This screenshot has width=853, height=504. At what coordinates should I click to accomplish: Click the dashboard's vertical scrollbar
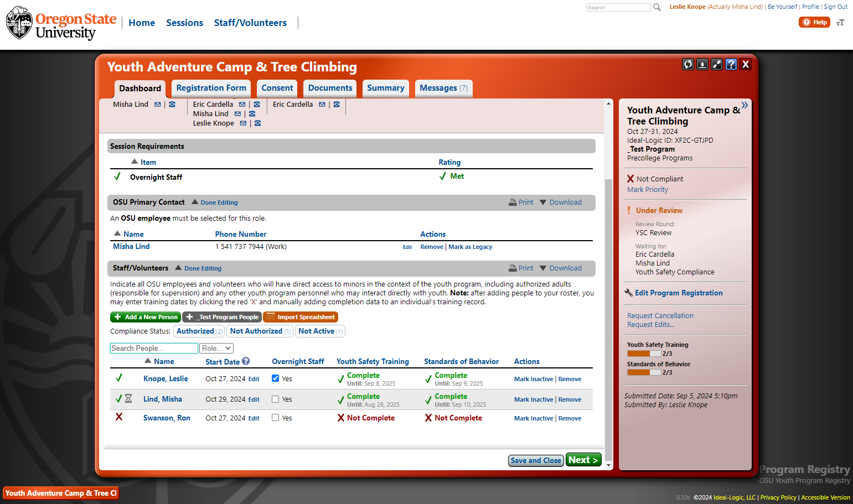point(608,321)
